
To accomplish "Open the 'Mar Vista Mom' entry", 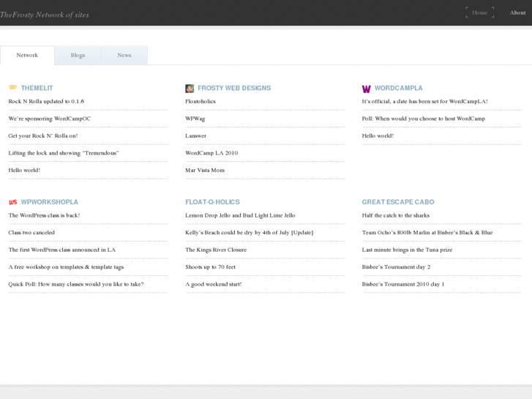I will pos(205,170).
